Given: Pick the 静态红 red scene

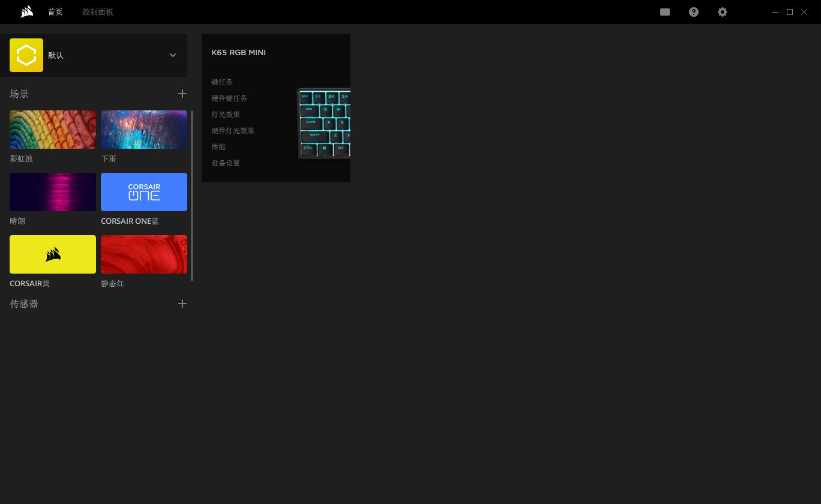Looking at the screenshot, I should (144, 254).
